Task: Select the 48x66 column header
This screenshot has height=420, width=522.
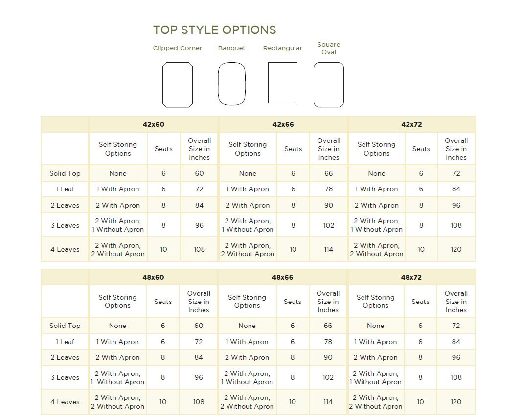Action: click(282, 277)
